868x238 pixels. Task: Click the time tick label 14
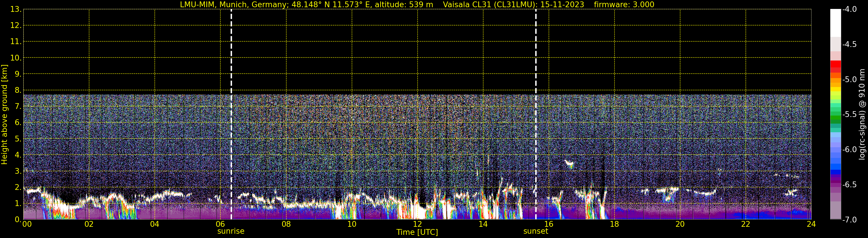click(x=483, y=224)
